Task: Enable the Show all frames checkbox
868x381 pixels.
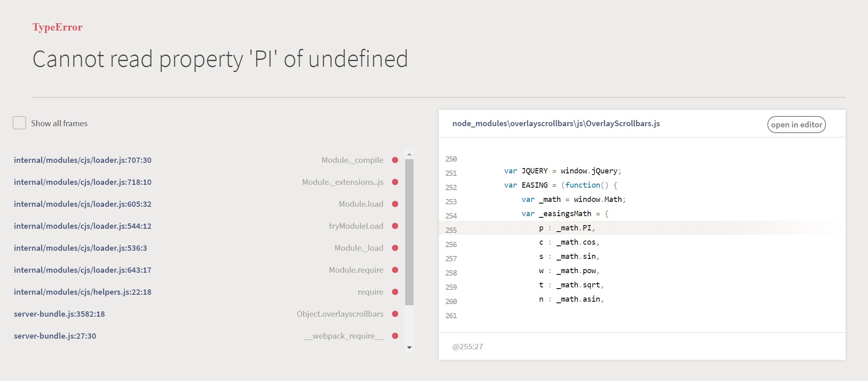Action: point(19,123)
